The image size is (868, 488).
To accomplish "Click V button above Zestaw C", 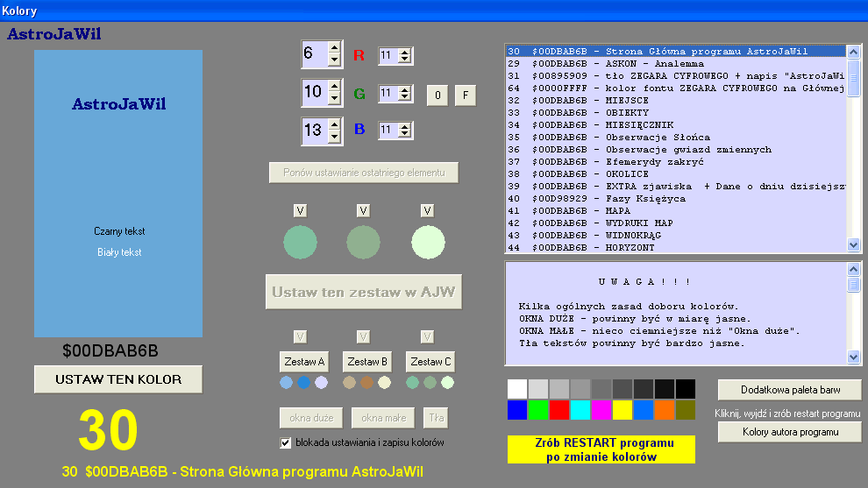I will click(427, 336).
